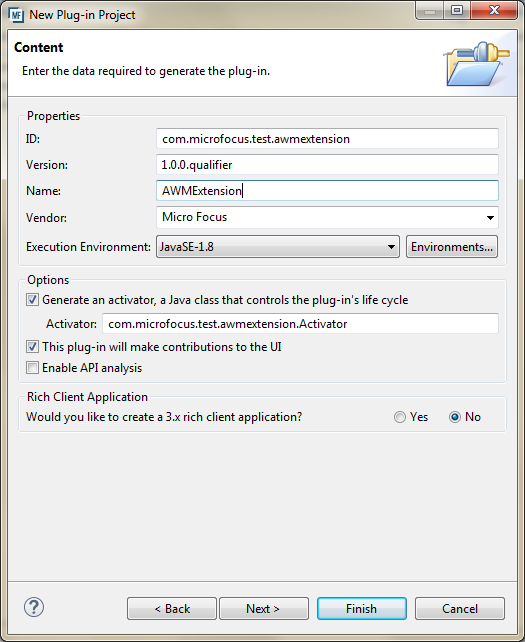Click the ID: label
The height and width of the screenshot is (642, 525).
click(x=33, y=139)
